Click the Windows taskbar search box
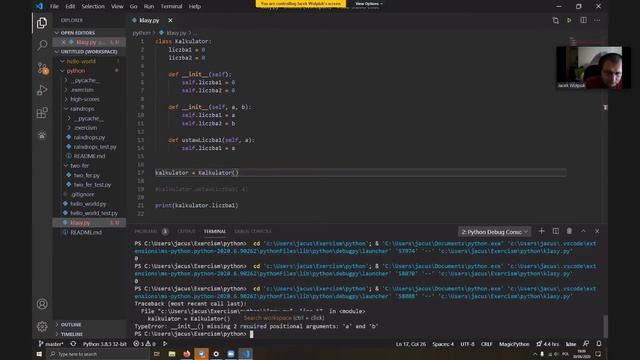Image resolution: width=640 pixels, height=360 pixels. coord(98,354)
